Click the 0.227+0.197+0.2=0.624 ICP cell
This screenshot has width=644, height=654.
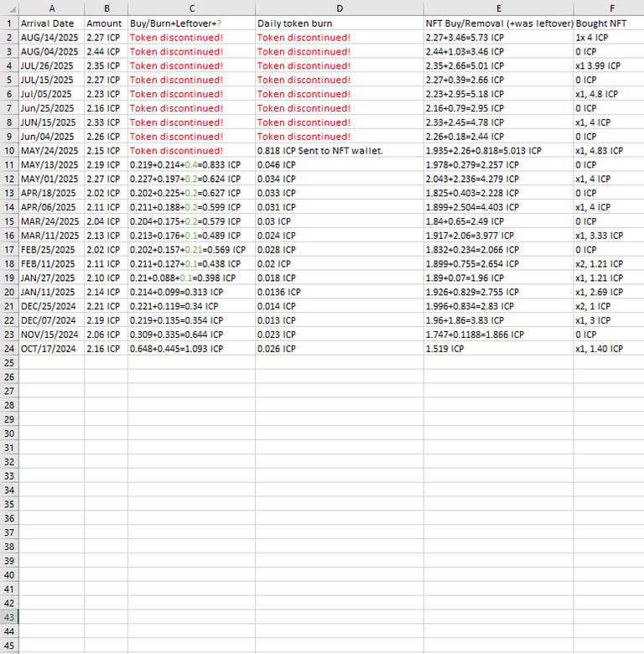tap(192, 179)
